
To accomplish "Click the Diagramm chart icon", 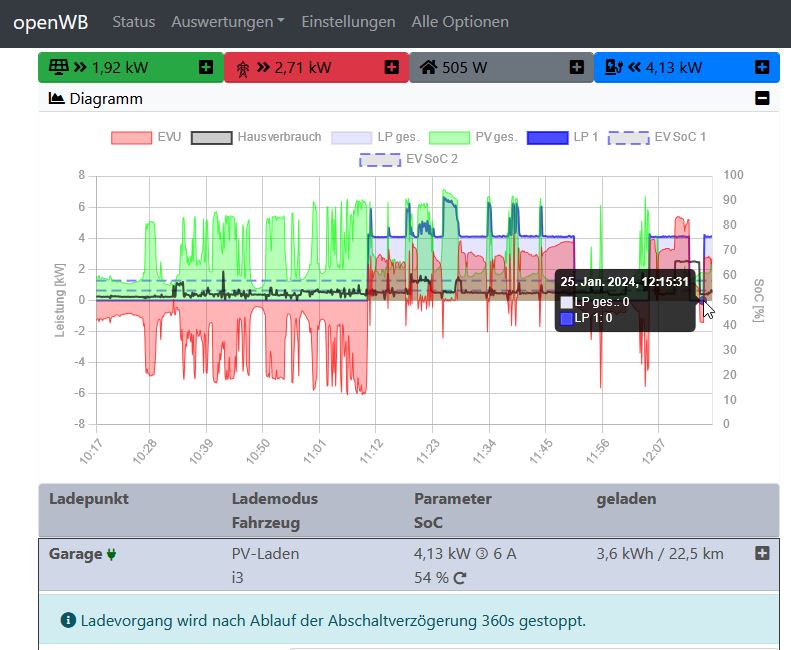I will [x=56, y=99].
